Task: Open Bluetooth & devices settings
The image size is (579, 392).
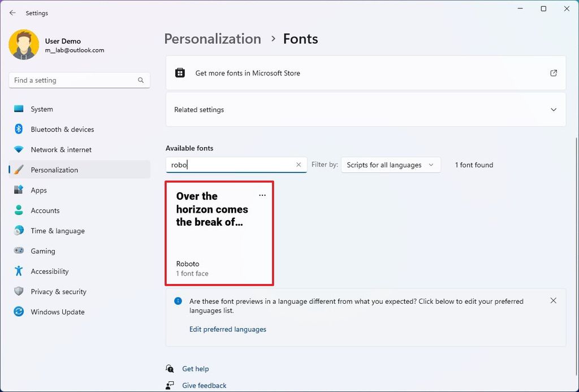Action: click(61, 129)
